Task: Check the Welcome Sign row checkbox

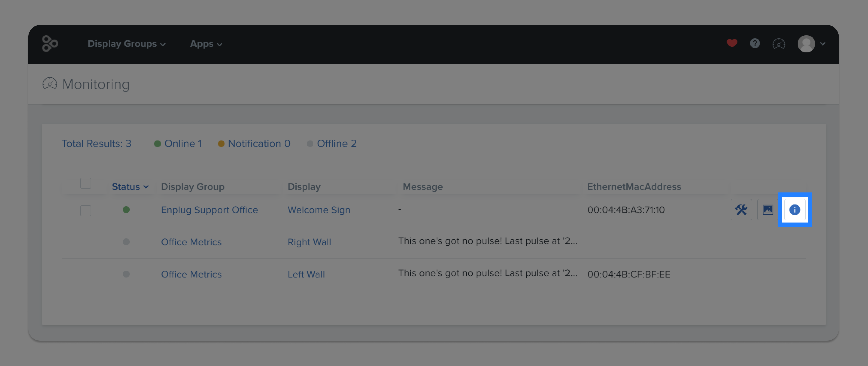Action: (x=86, y=210)
